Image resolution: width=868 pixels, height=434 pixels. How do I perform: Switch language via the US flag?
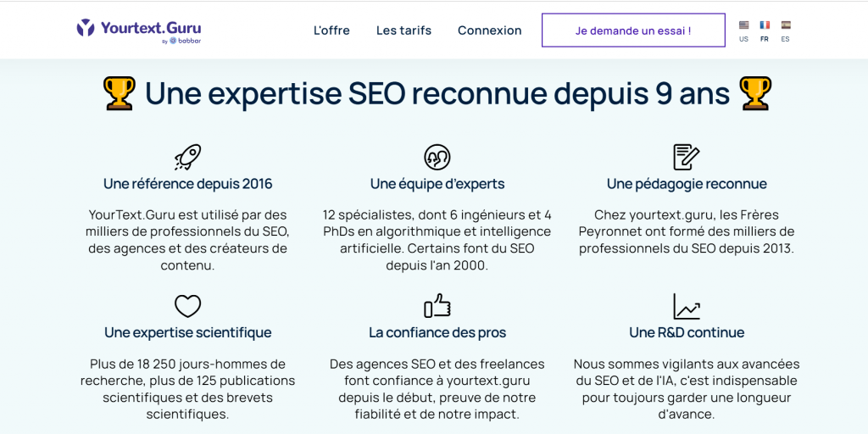(743, 25)
